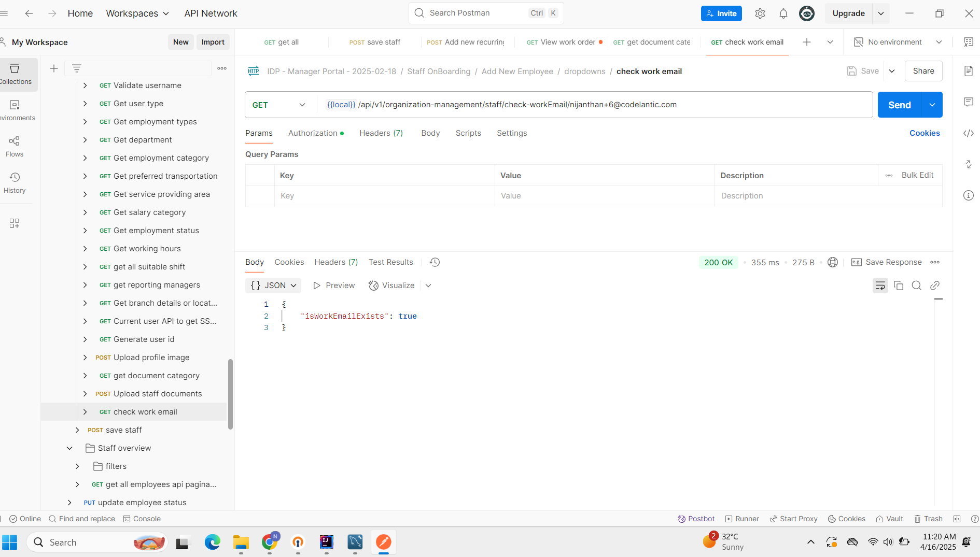Open response history clock icon

pos(435,262)
